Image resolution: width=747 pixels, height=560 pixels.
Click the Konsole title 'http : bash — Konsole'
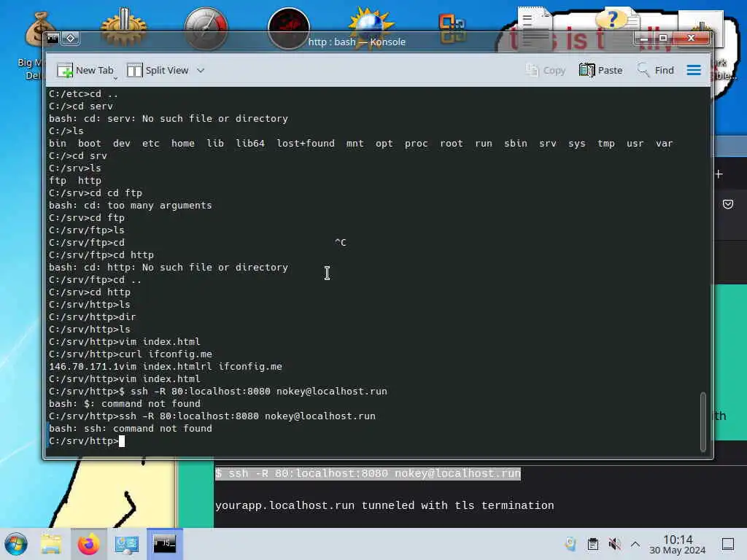(x=356, y=42)
